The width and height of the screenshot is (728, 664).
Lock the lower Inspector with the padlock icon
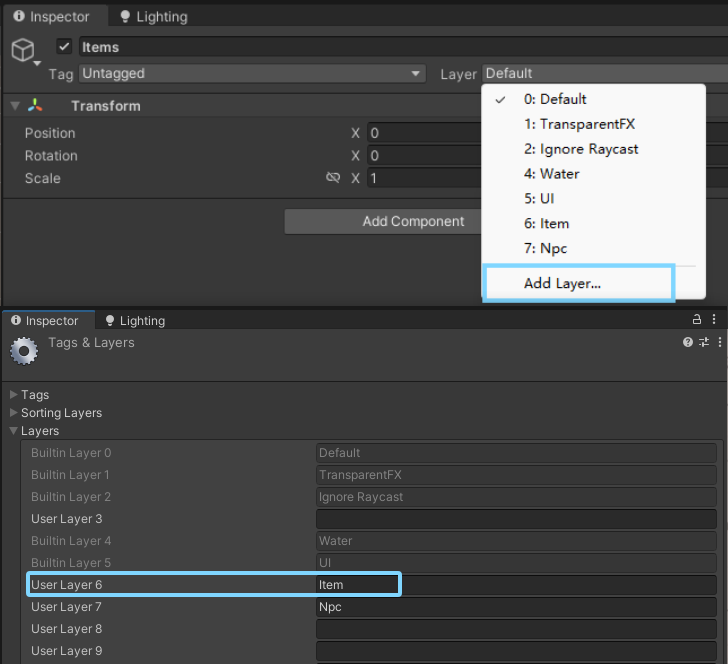pyautogui.click(x=697, y=320)
